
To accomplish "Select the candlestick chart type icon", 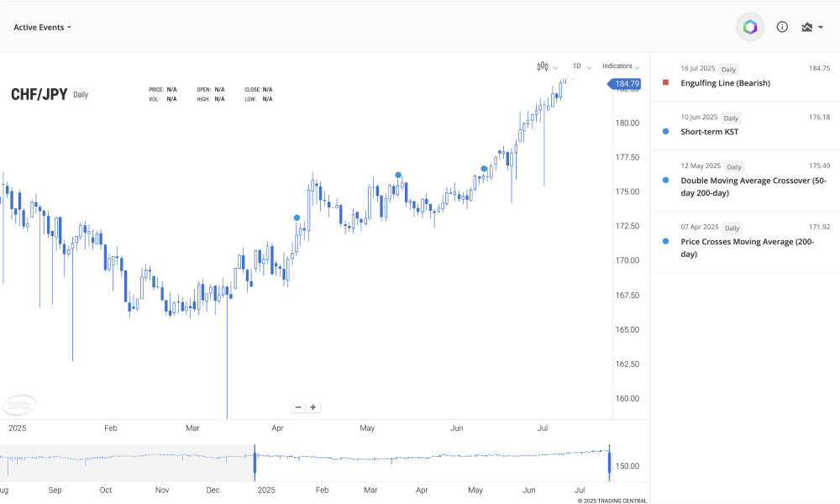I will (542, 66).
